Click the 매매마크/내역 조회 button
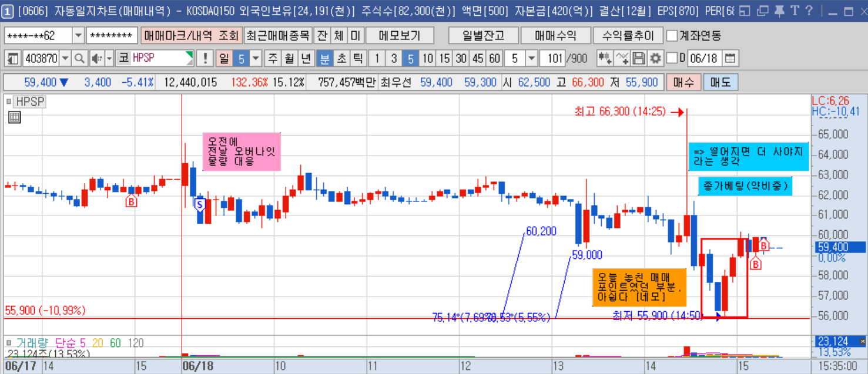 pos(191,36)
